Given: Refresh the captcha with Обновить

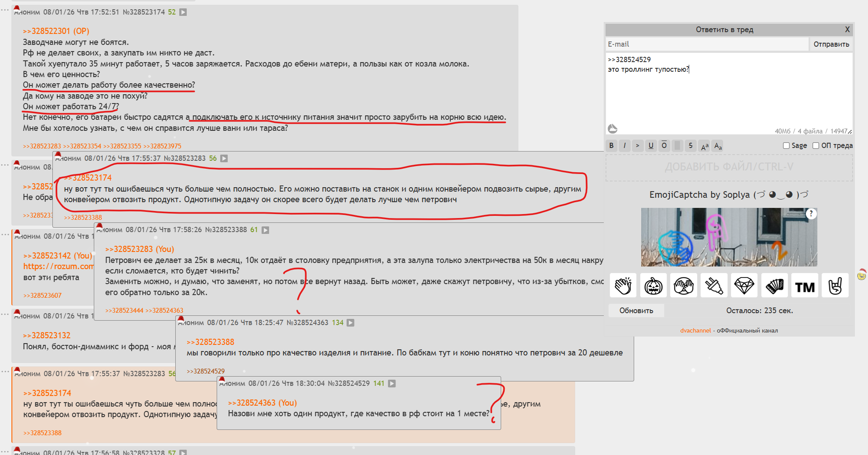Looking at the screenshot, I should 636,311.
